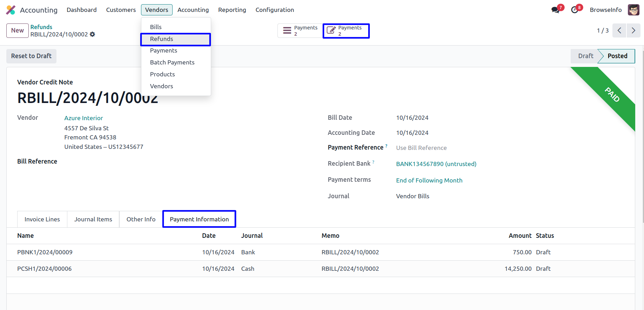Click the Payments smart button with list icon
644x310 pixels.
pyautogui.click(x=300, y=31)
